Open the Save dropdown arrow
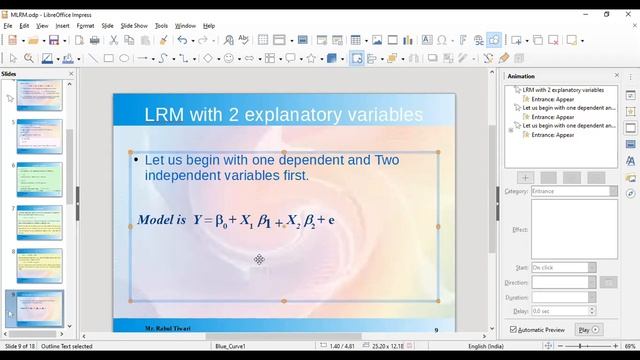The height and width of the screenshot is (360, 640). click(x=64, y=41)
